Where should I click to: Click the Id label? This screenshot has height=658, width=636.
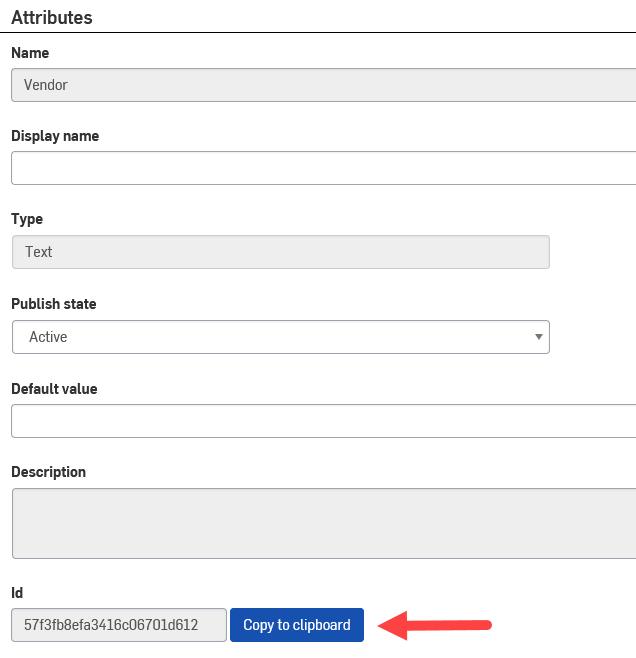(x=17, y=593)
